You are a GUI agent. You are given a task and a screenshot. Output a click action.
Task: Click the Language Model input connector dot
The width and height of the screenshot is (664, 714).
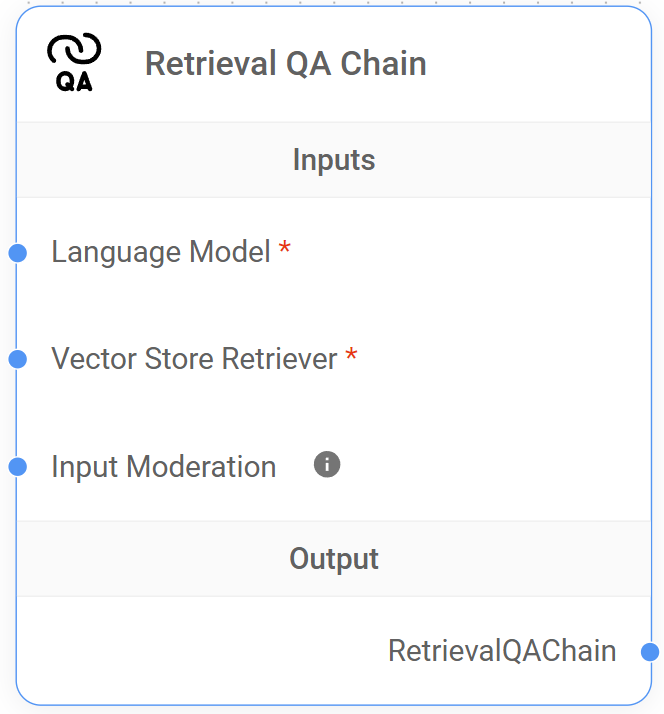click(x=17, y=253)
